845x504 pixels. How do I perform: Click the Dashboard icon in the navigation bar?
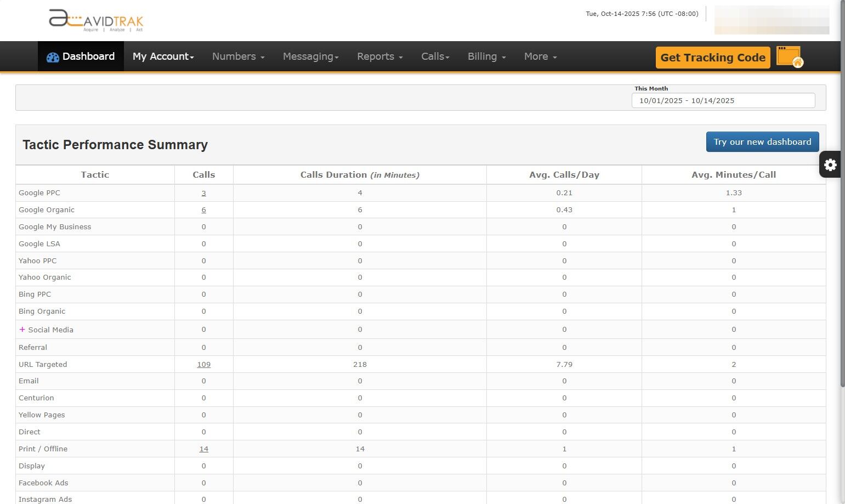(53, 56)
